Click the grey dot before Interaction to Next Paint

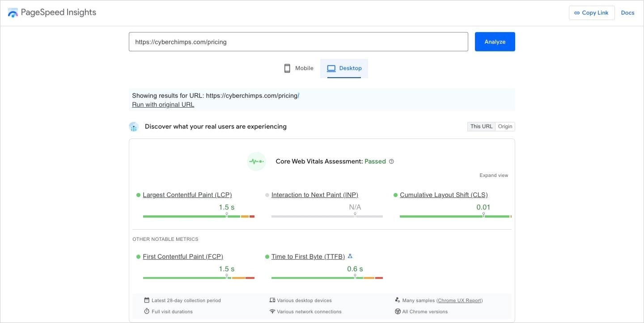pos(267,195)
